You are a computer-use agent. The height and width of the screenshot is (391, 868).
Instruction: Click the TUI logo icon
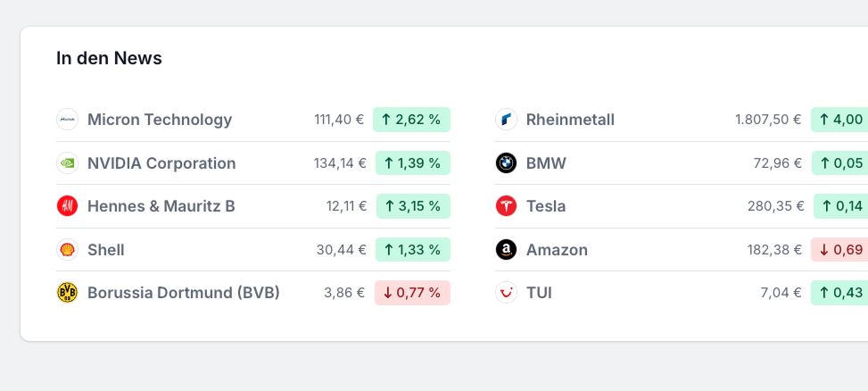point(506,293)
